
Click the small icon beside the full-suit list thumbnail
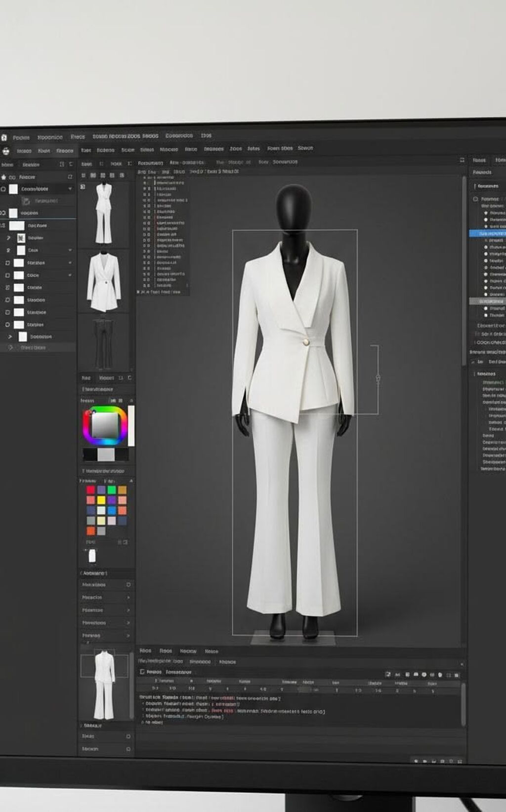click(83, 187)
